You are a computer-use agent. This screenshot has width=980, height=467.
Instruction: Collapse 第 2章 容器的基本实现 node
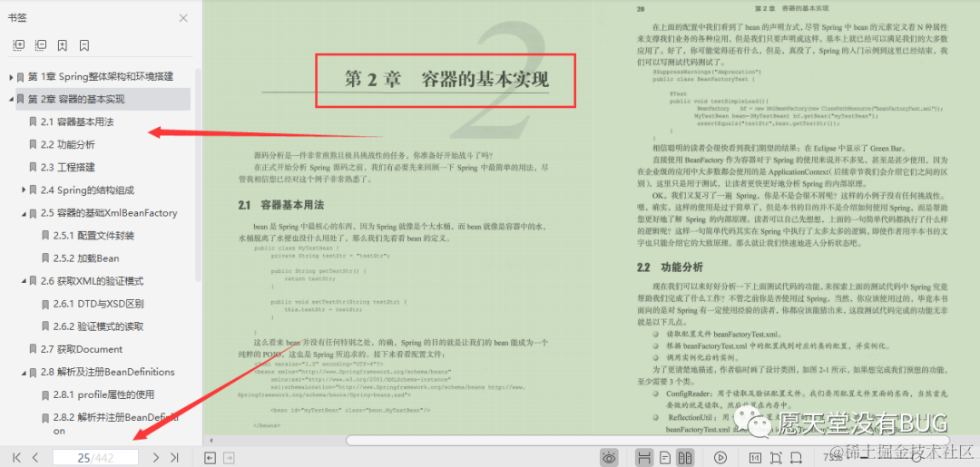point(11,99)
